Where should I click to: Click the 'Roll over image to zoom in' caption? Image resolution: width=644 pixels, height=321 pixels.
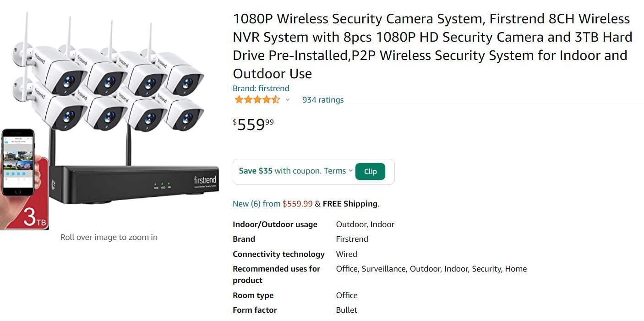[109, 237]
